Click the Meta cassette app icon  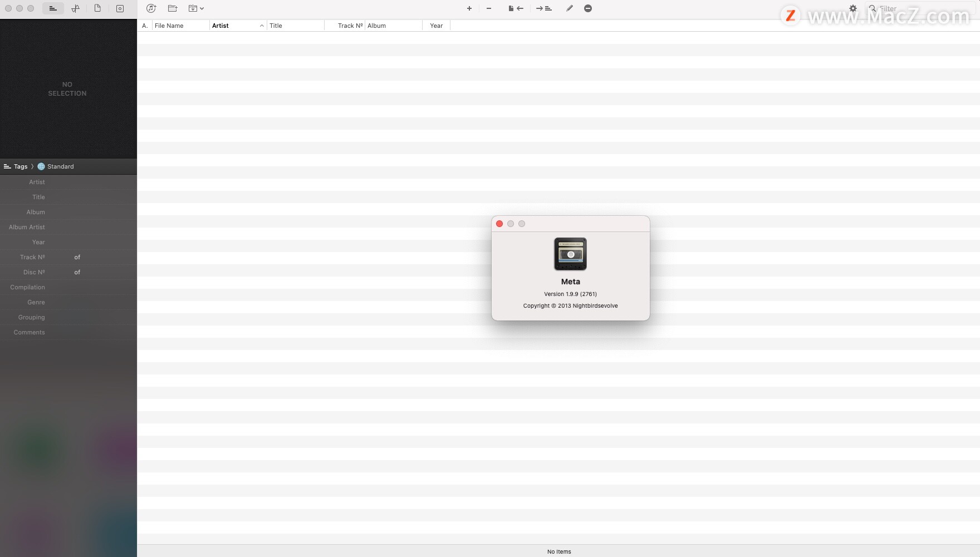coord(570,254)
